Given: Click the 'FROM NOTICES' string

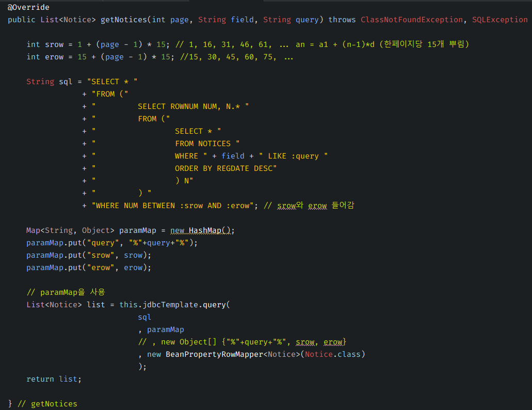Looking at the screenshot, I should (207, 144).
